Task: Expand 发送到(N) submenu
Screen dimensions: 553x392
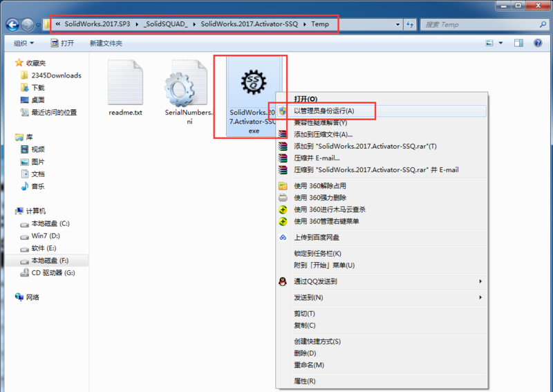Action: pyautogui.click(x=382, y=297)
